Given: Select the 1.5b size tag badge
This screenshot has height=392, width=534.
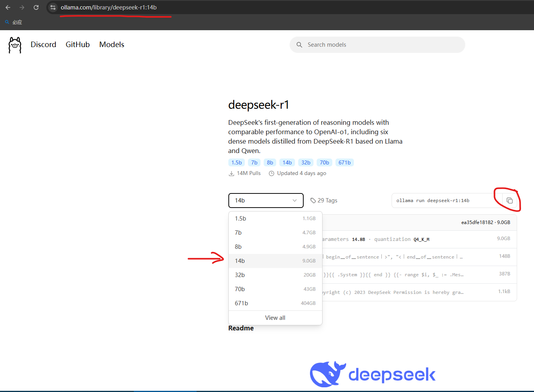Looking at the screenshot, I should click(237, 162).
